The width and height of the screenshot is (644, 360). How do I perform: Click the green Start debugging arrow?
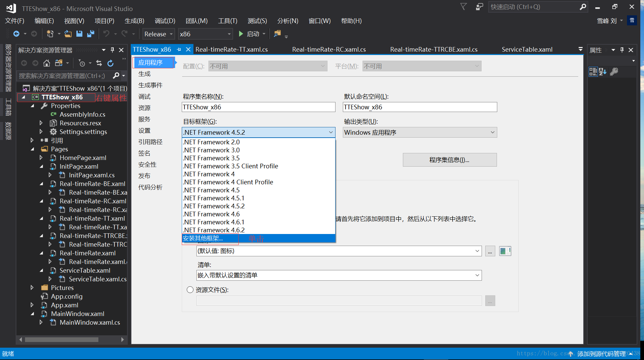(241, 34)
